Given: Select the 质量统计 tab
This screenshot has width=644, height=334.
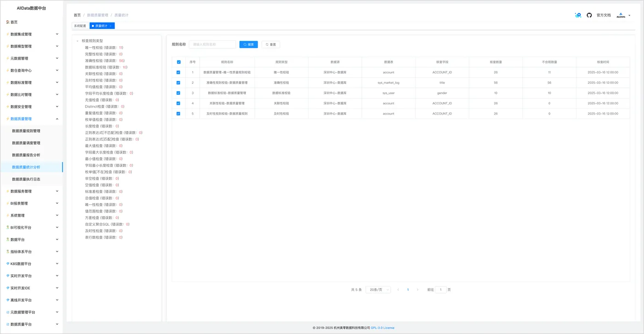Looking at the screenshot, I should [101, 26].
